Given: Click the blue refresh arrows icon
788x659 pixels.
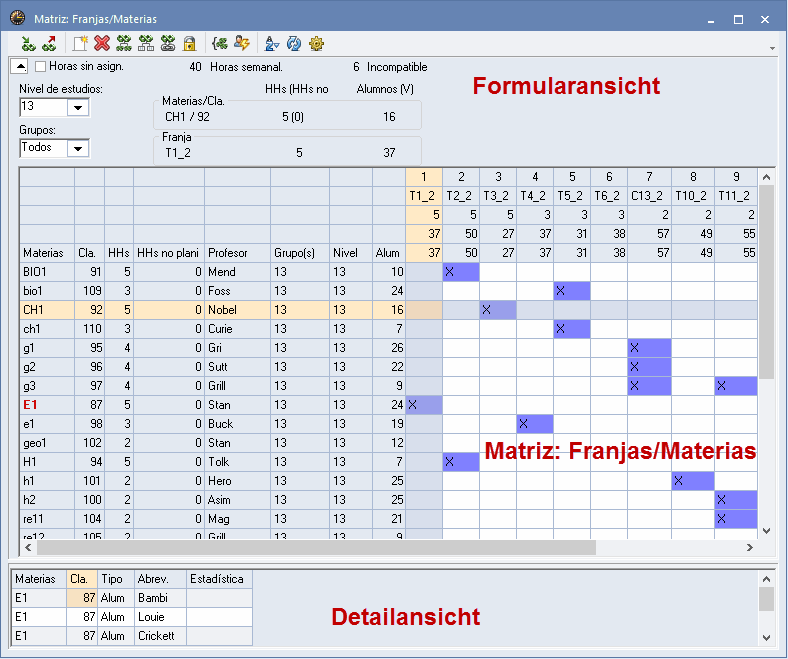Looking at the screenshot, I should (294, 44).
